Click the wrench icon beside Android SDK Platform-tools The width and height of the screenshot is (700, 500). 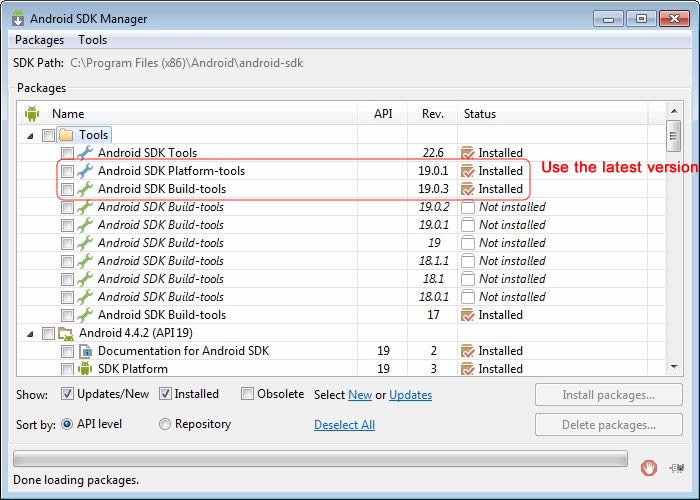coord(85,171)
